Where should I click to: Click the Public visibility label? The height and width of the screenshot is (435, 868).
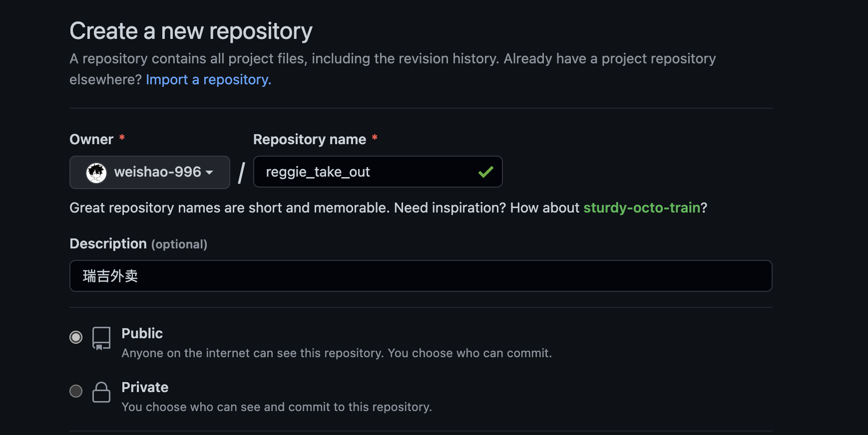tap(142, 333)
